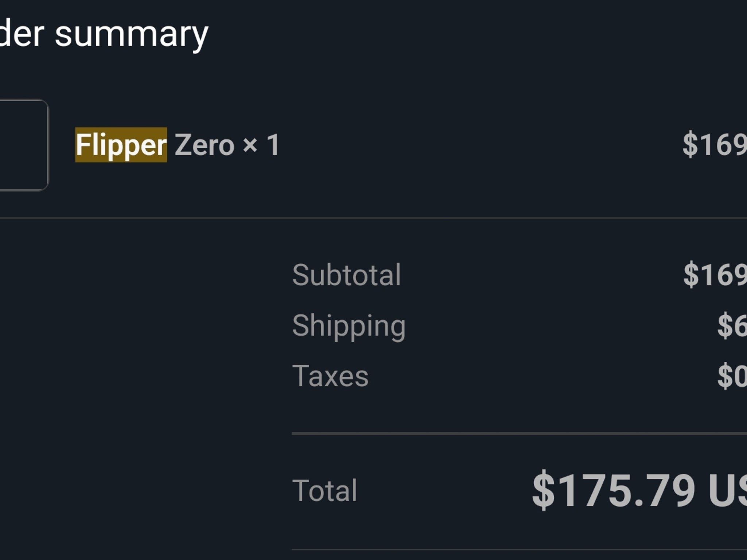The width and height of the screenshot is (747, 560).
Task: Click the divider line above the totals section
Action: click(x=373, y=218)
